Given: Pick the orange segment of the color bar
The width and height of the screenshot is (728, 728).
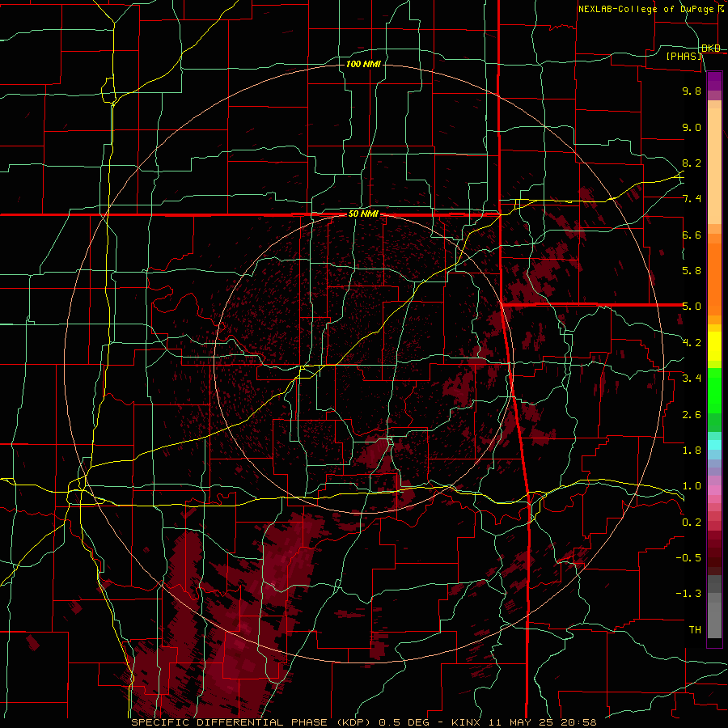Looking at the screenshot, I should pyautogui.click(x=714, y=279).
